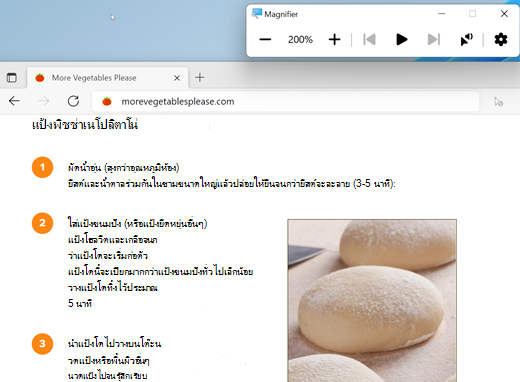520x382 pixels.
Task: Skip to next sentence in Magnifier
Action: [x=434, y=39]
